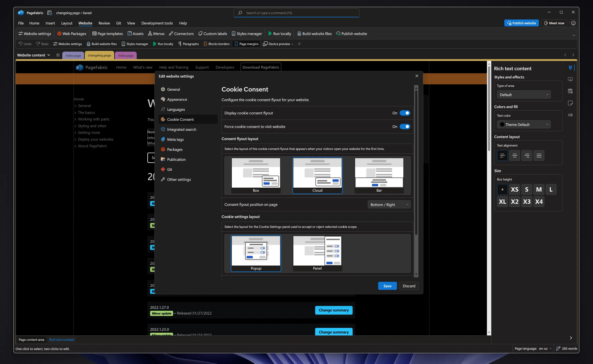Click Run locally in the main ribbon
The width and height of the screenshot is (593, 364).
tap(280, 34)
